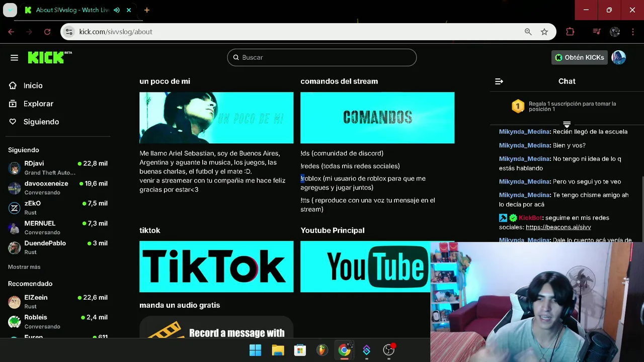Click the Chrome taskbar icon
Viewport: 644px width, 362px height.
click(344, 350)
